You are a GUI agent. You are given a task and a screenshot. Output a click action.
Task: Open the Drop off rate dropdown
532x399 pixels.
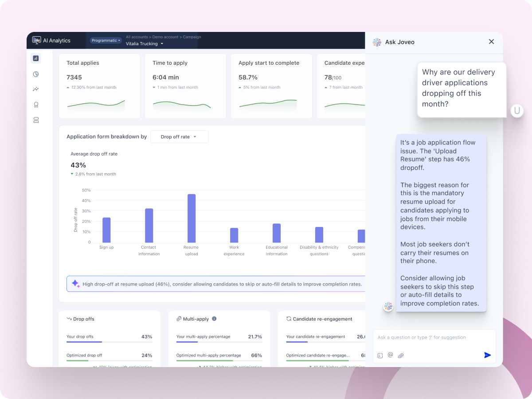coord(179,137)
